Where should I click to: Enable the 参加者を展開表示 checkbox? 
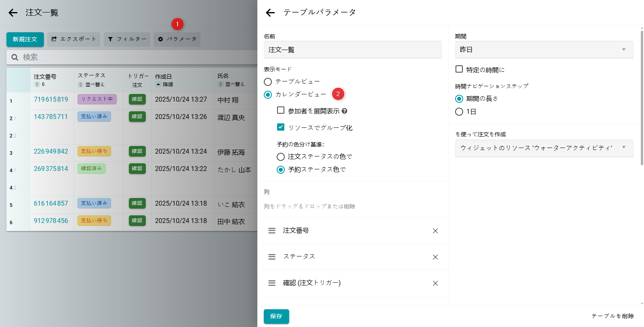pos(281,110)
